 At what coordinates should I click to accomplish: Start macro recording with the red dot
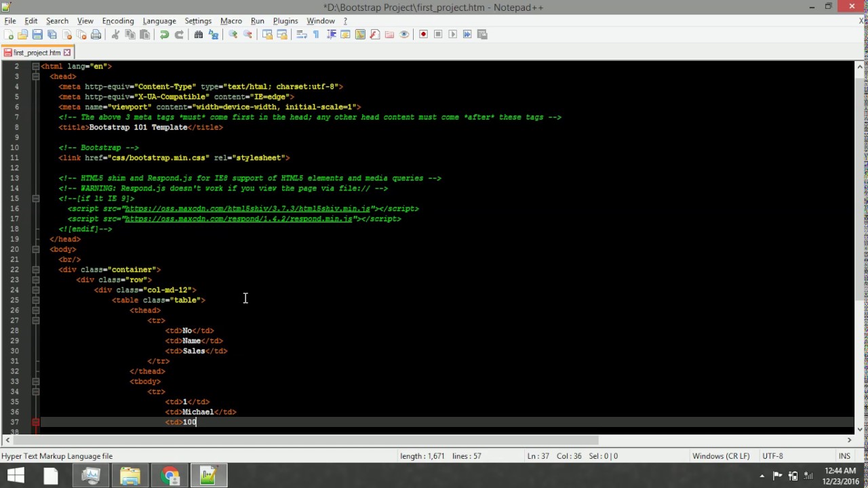[423, 35]
